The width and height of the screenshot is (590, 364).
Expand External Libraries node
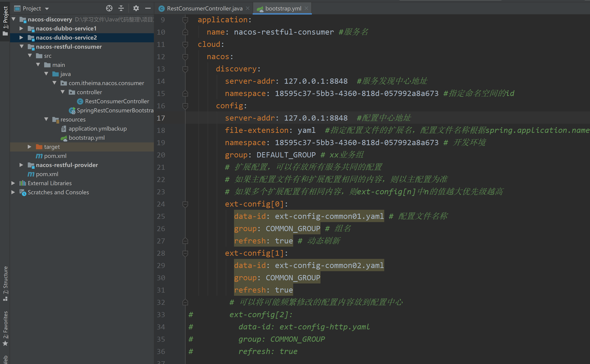point(13,183)
